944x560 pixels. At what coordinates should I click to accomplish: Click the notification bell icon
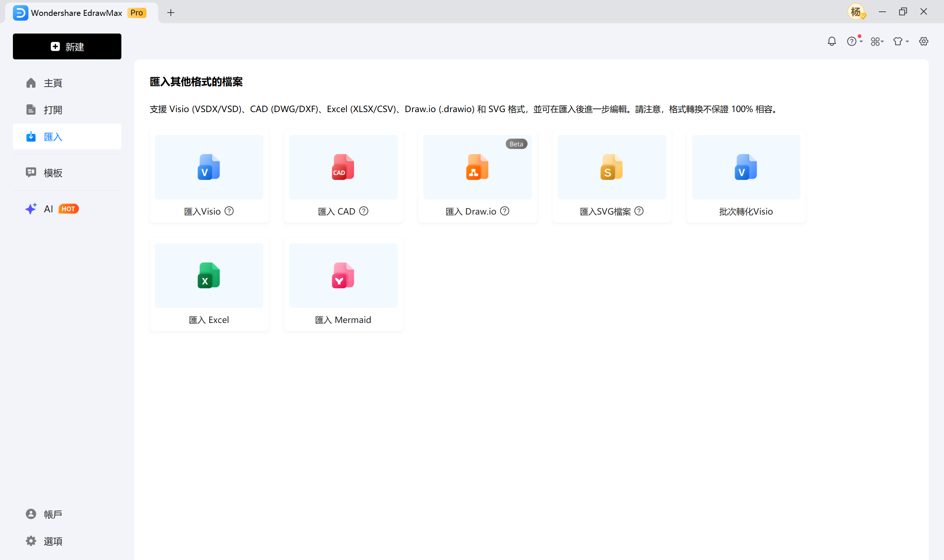(x=831, y=42)
